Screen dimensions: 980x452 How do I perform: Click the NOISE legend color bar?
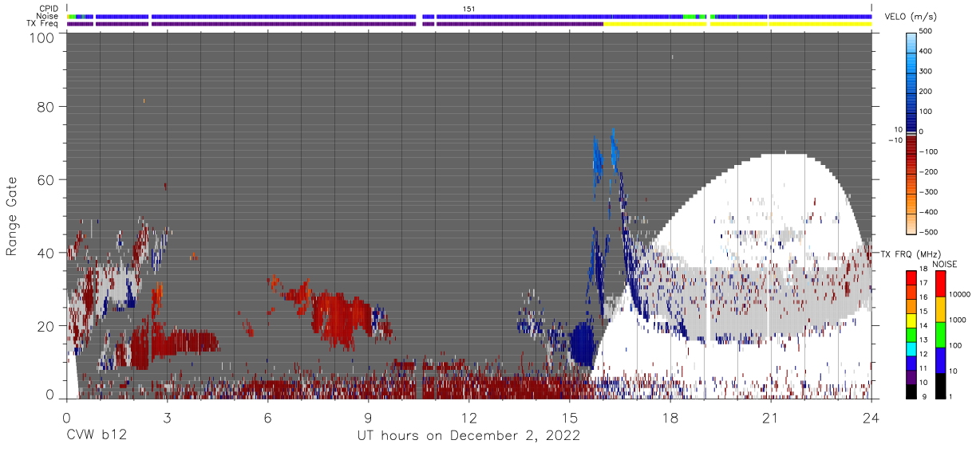click(940, 333)
